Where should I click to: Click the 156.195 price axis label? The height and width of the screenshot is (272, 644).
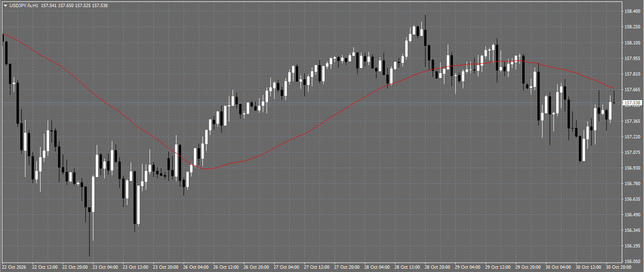point(632,246)
